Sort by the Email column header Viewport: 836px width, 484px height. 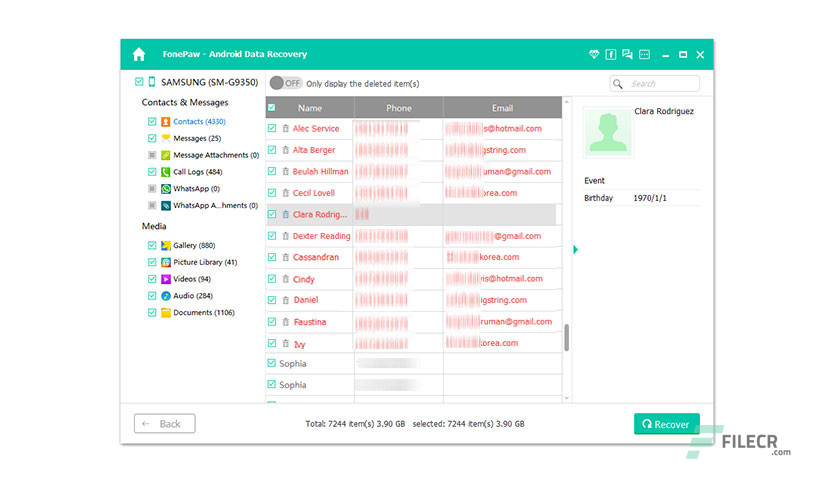coord(502,108)
